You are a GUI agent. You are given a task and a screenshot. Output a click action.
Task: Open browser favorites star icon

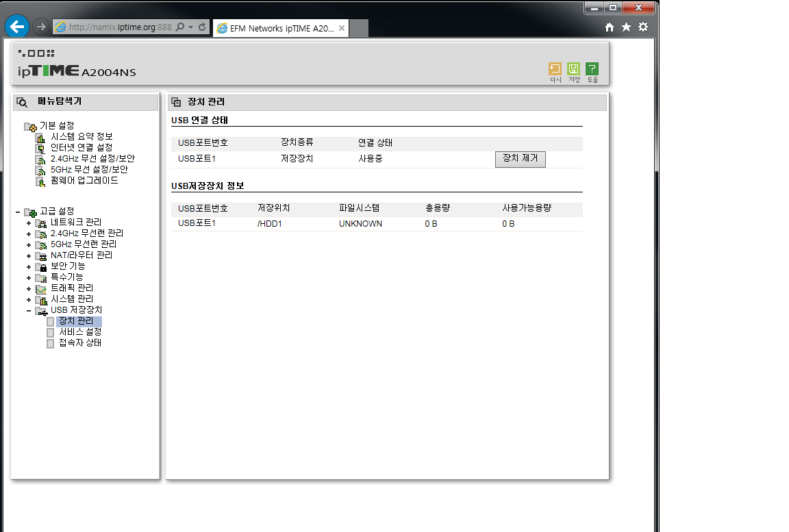click(626, 27)
